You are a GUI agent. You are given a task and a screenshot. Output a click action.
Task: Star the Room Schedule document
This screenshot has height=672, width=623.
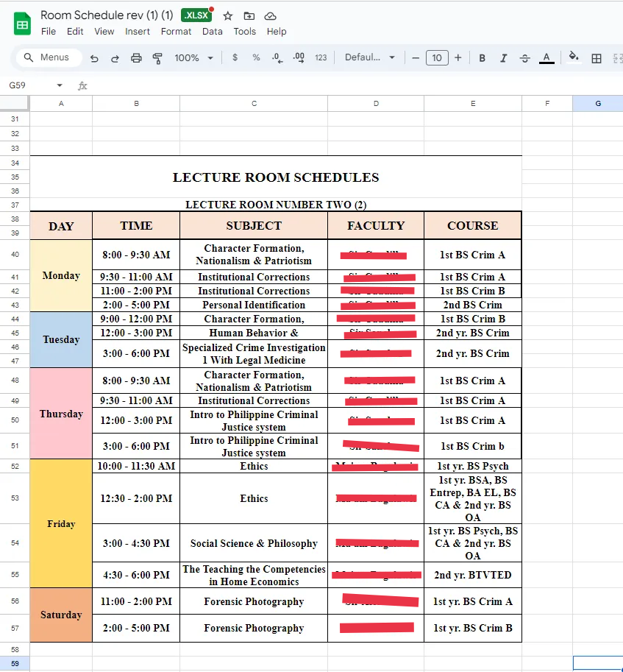coord(228,16)
